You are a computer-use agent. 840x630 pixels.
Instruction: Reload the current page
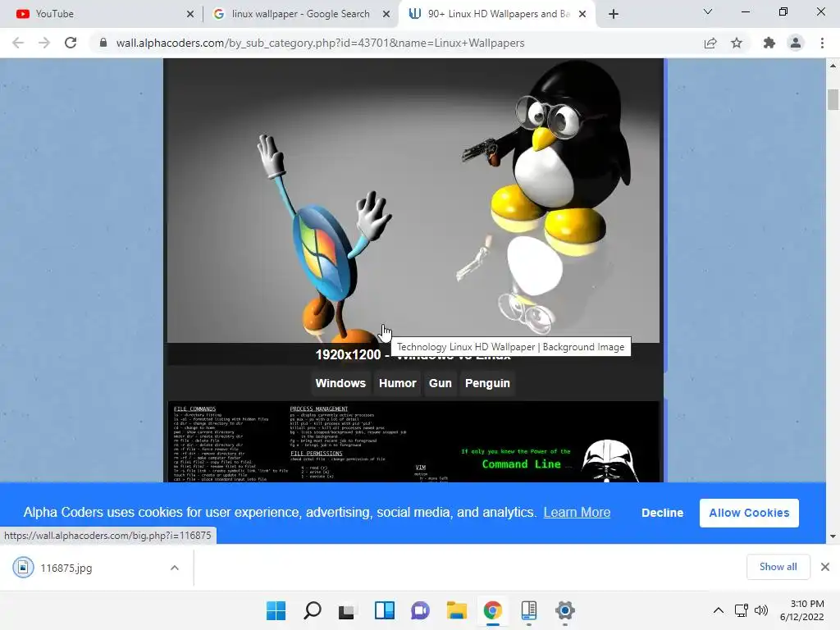coord(71,43)
